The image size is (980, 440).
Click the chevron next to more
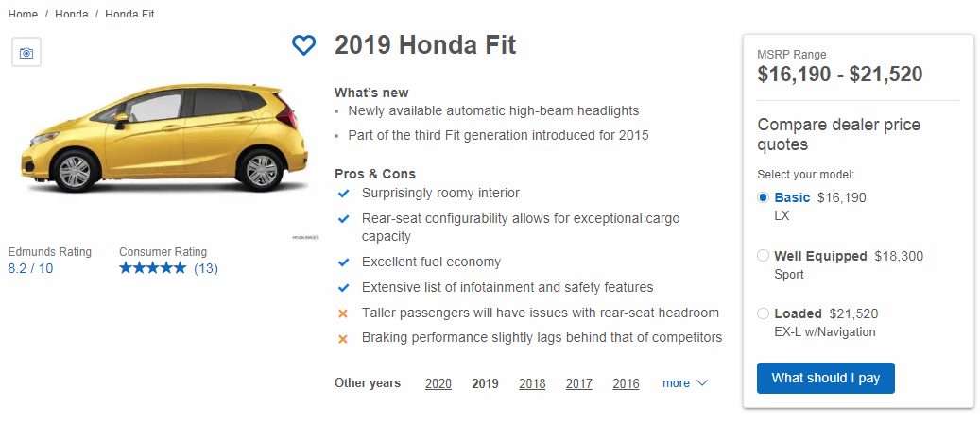(x=702, y=383)
